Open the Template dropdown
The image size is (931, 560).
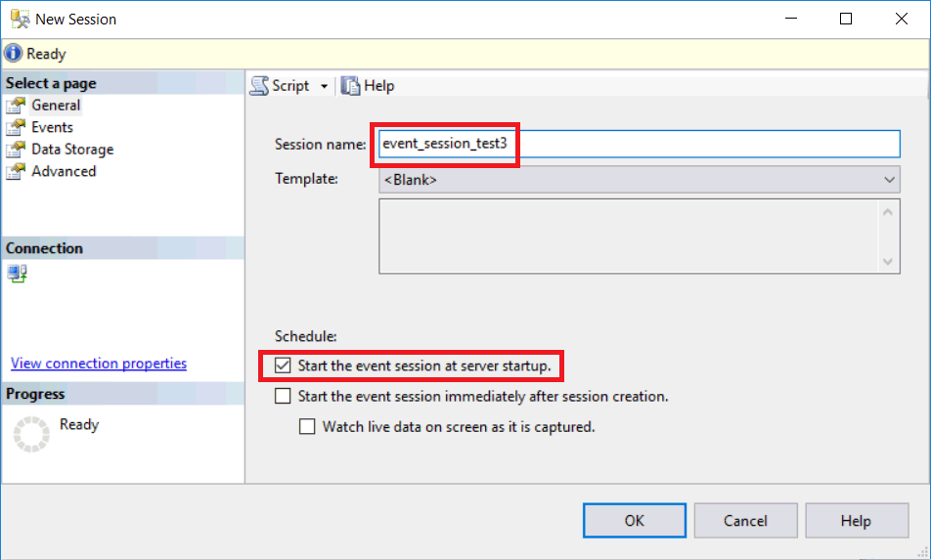[889, 180]
